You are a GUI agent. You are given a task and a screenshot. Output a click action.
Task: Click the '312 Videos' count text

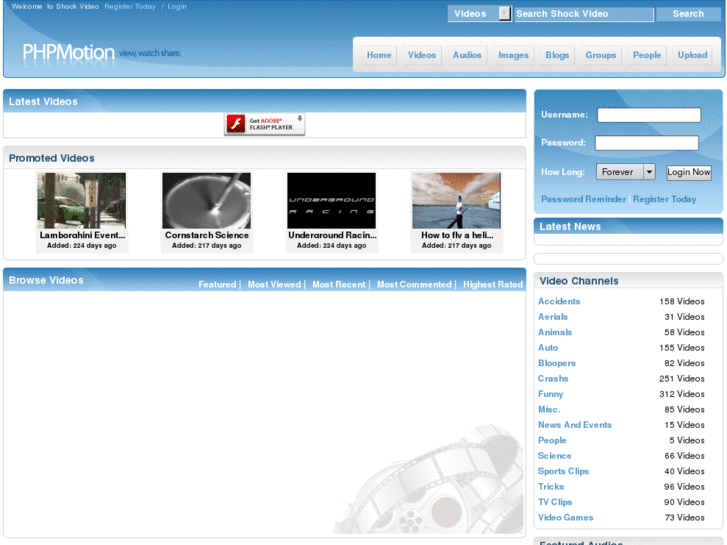682,394
